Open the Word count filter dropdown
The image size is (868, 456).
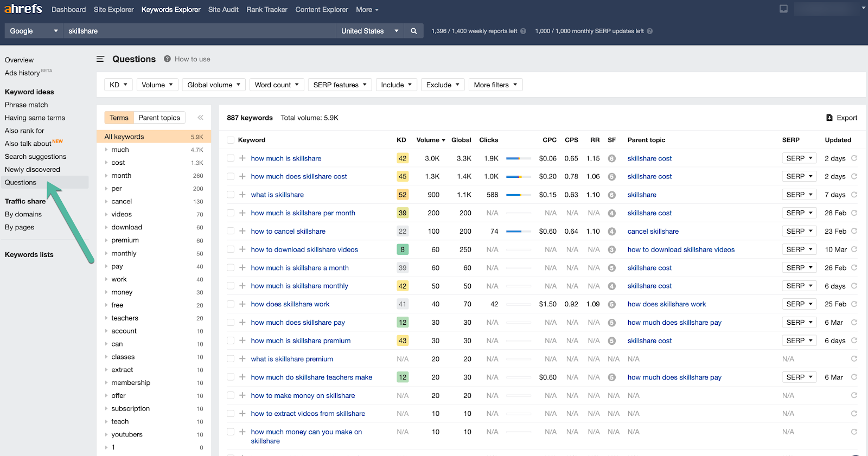point(277,85)
